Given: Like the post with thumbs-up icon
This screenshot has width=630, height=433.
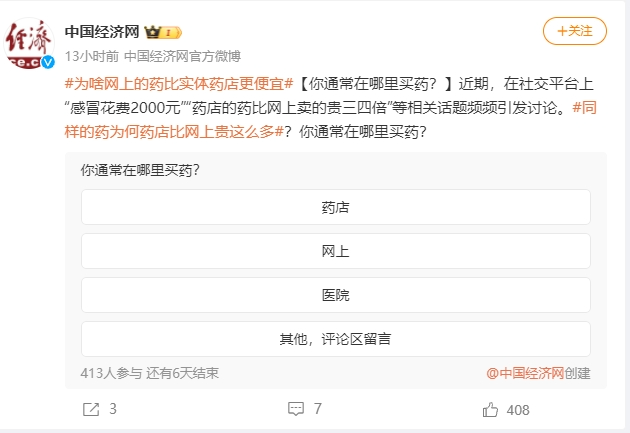Looking at the screenshot, I should [x=490, y=410].
